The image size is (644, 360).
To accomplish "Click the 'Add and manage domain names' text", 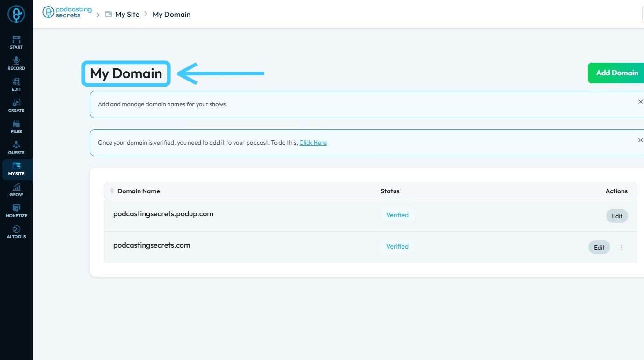I will tap(162, 104).
